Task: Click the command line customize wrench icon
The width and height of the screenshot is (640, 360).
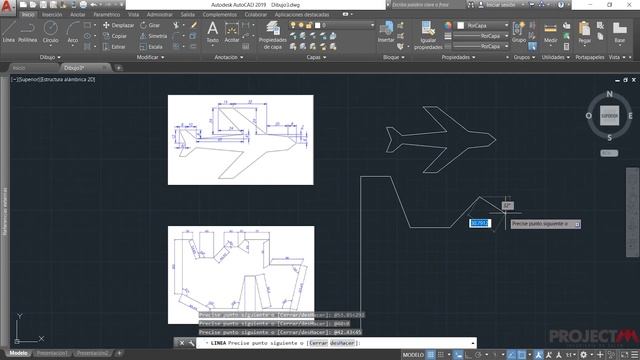Action: point(191,343)
